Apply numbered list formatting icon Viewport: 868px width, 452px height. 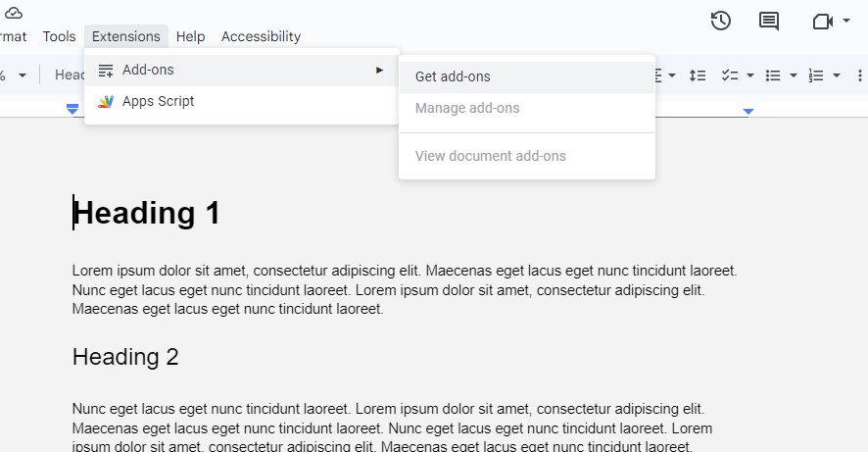[816, 75]
